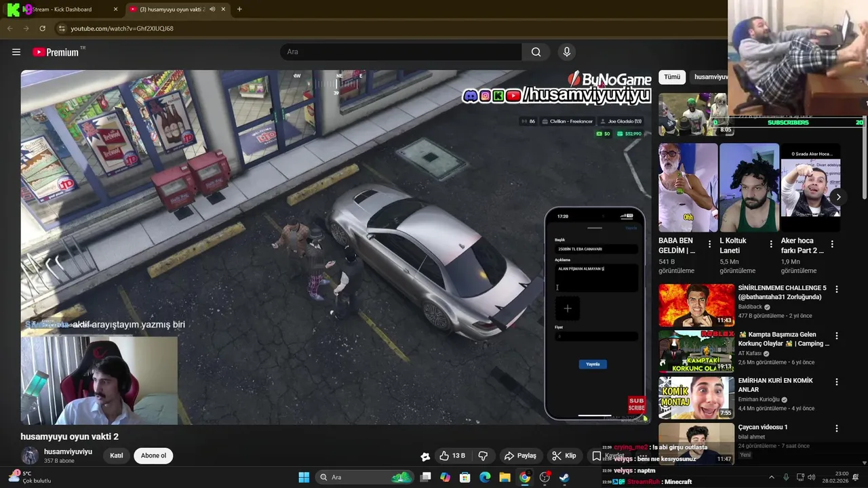Image resolution: width=868 pixels, height=488 pixels.
Task: Open options for Kampta Başımıza Gelen video
Action: (x=837, y=335)
